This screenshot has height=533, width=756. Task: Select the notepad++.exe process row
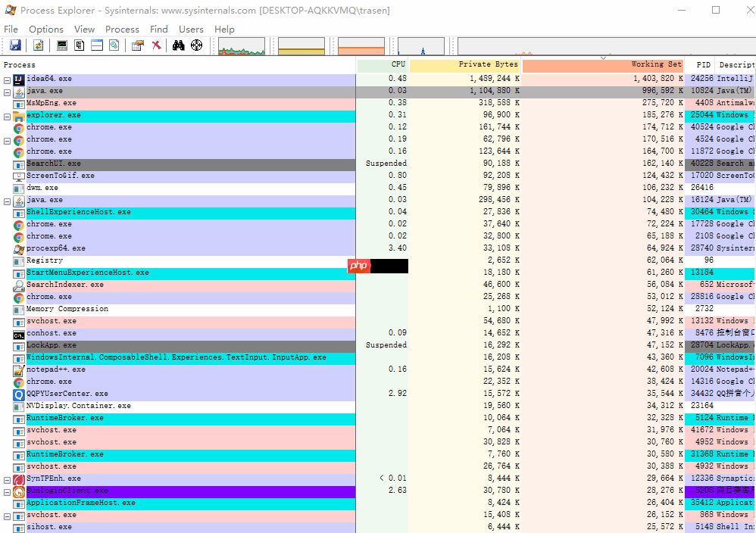coord(55,369)
